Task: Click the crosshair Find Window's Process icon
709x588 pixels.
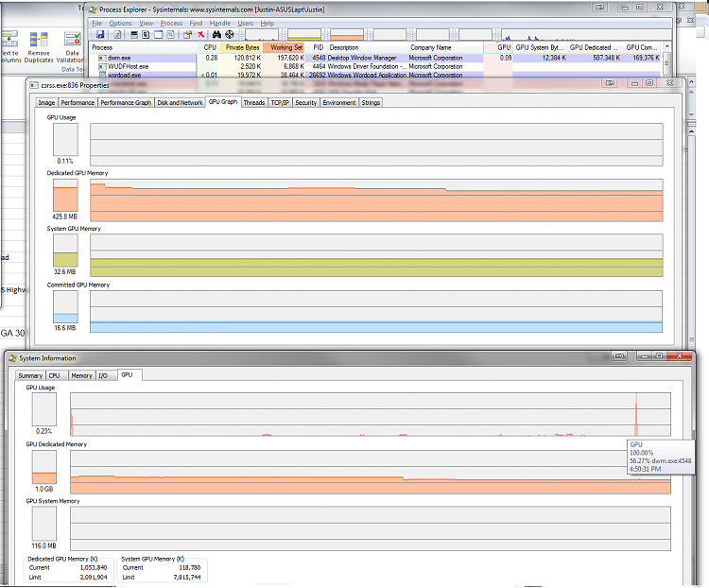Action: pos(230,34)
